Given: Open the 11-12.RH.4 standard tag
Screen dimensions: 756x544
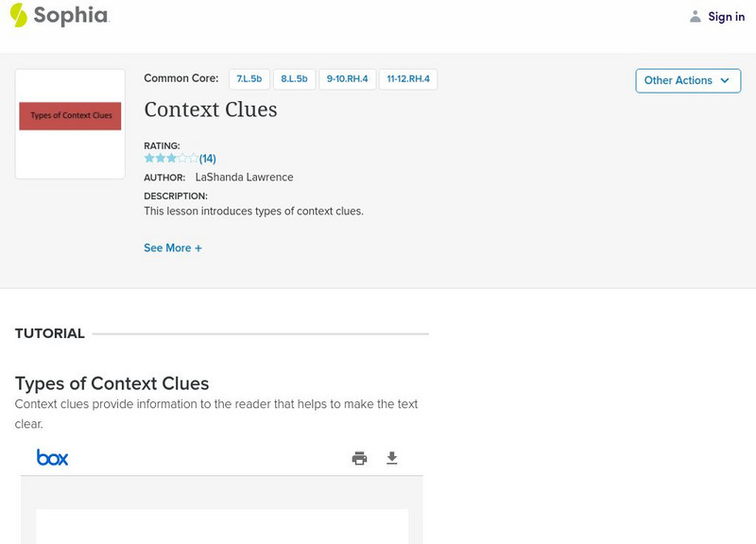Looking at the screenshot, I should [408, 79].
